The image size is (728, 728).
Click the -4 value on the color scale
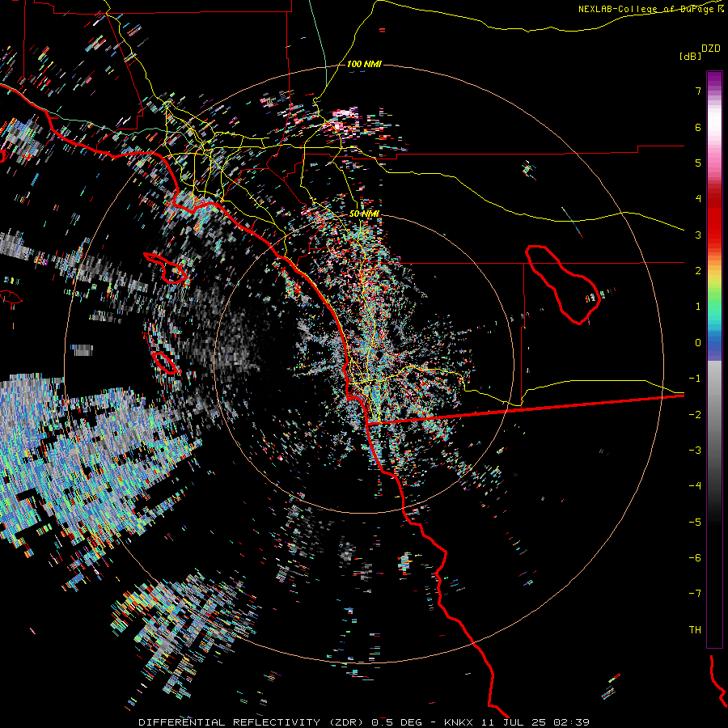pyautogui.click(x=695, y=486)
